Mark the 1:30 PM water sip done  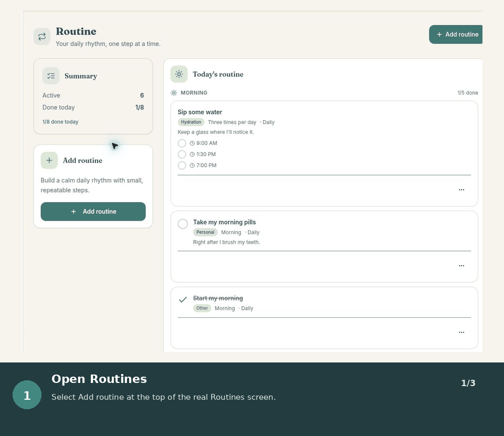click(182, 154)
